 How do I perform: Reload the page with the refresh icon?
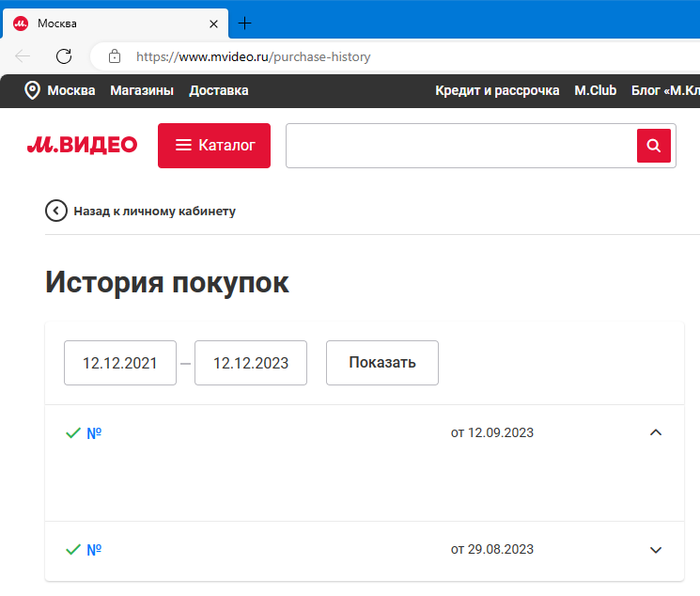(x=64, y=56)
